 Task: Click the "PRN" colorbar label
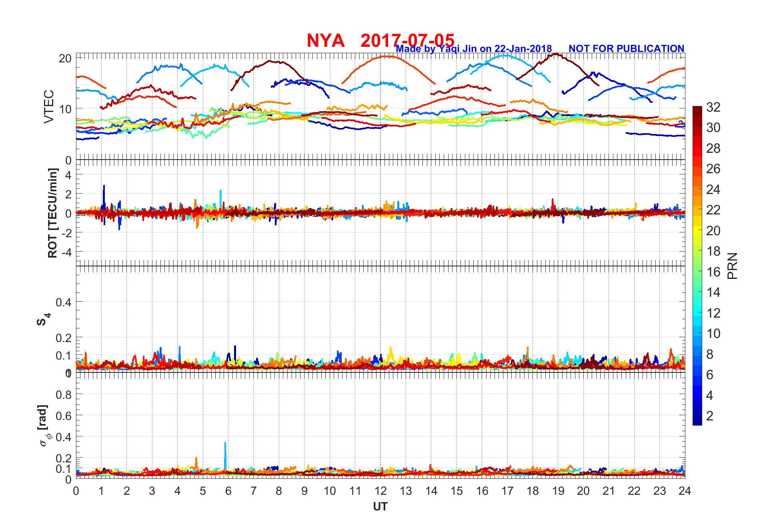(x=732, y=266)
